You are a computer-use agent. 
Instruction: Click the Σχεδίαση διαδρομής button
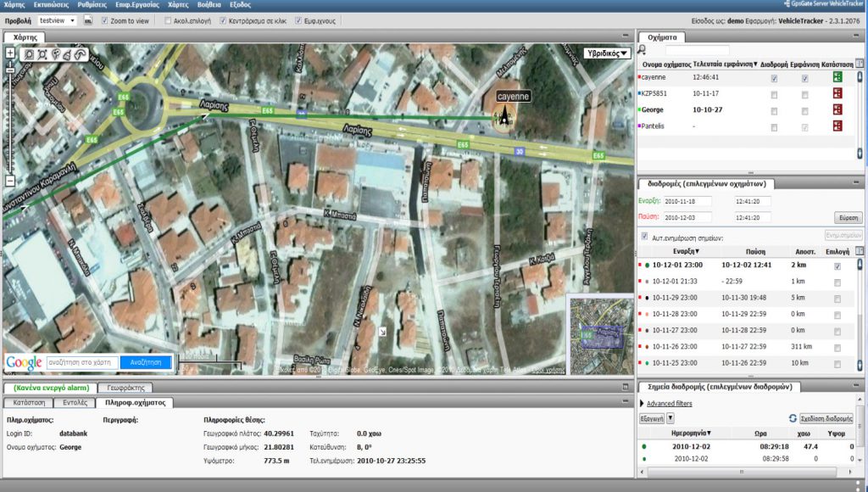tap(826, 418)
